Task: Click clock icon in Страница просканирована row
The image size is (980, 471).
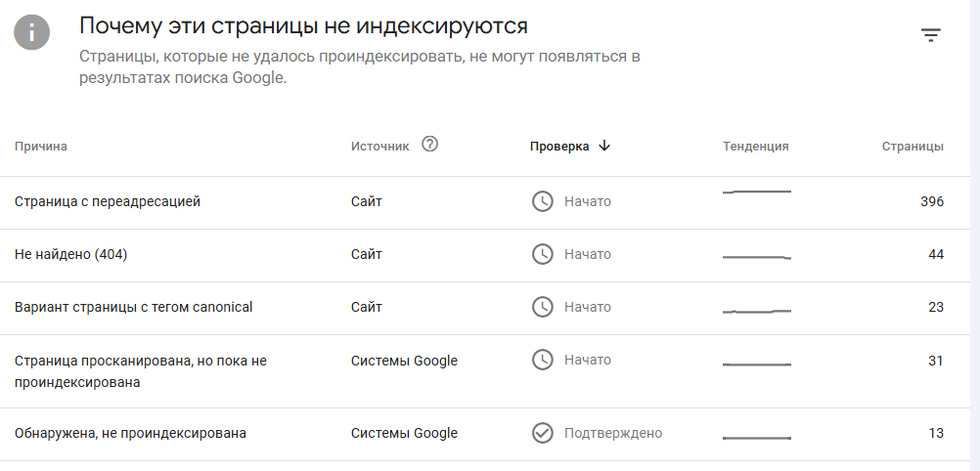Action: (x=542, y=360)
